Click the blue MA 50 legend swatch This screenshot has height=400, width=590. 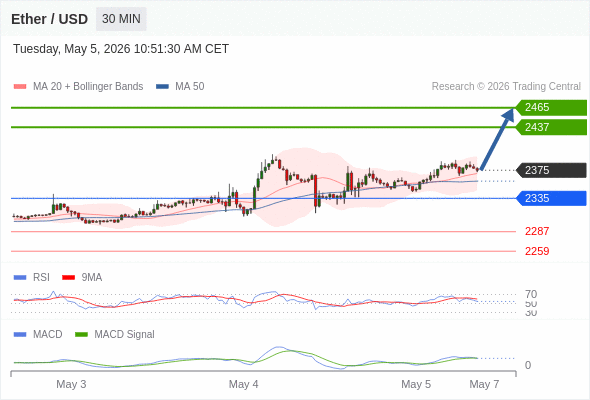(x=162, y=87)
